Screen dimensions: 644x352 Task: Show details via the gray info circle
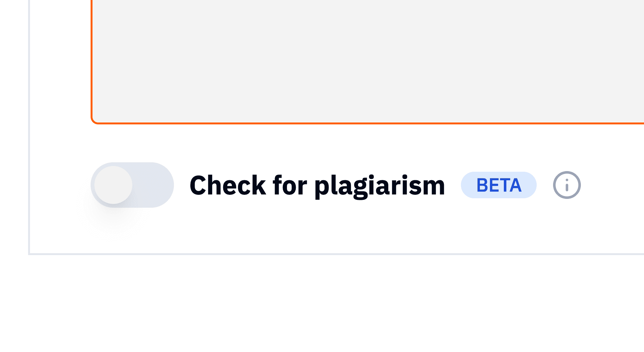coord(567,185)
